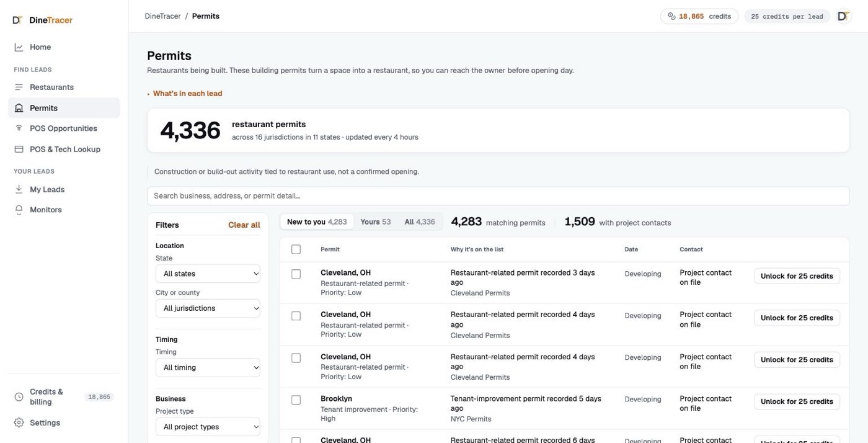Click Developing status in the Brooklyn row
The image size is (868, 443).
click(x=643, y=400)
